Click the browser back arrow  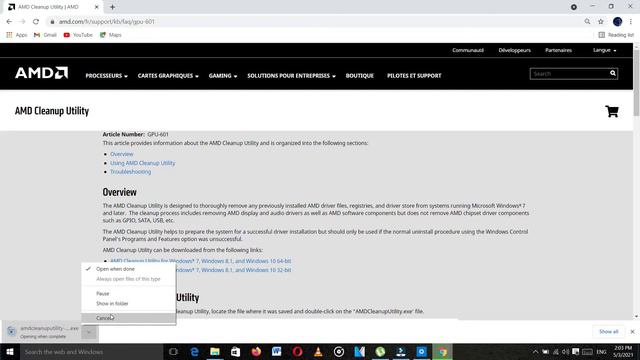(9, 22)
